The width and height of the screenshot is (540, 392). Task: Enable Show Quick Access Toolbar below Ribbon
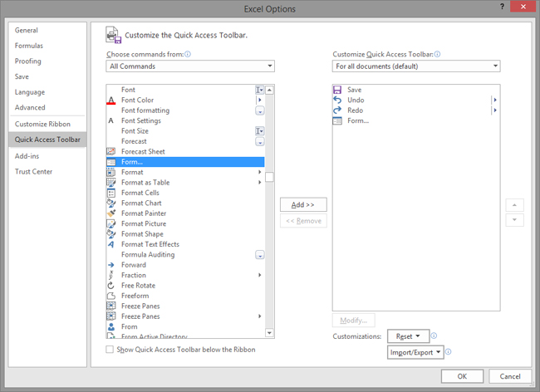pos(110,350)
